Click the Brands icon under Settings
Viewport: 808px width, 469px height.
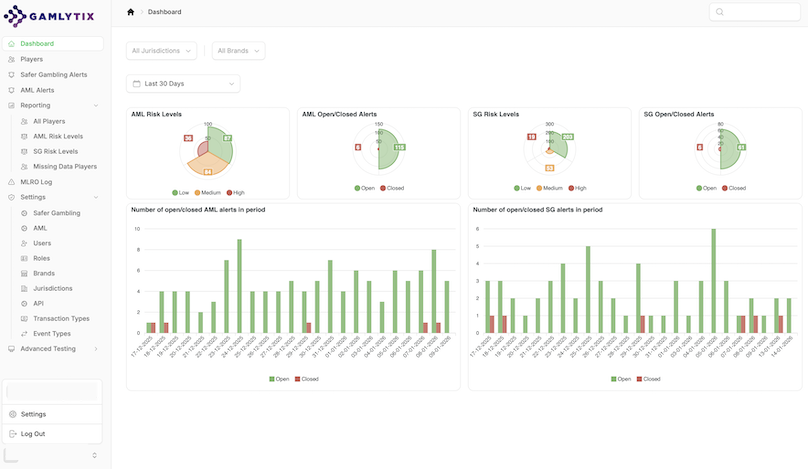tap(23, 273)
